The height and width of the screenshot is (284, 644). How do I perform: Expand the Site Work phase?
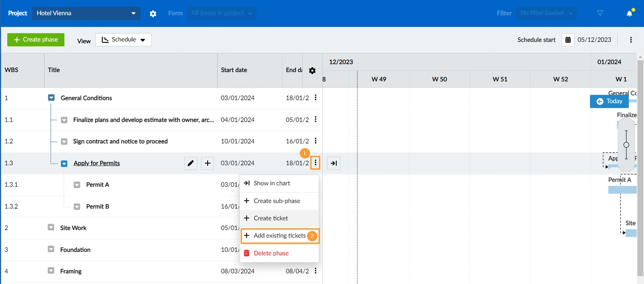51,227
